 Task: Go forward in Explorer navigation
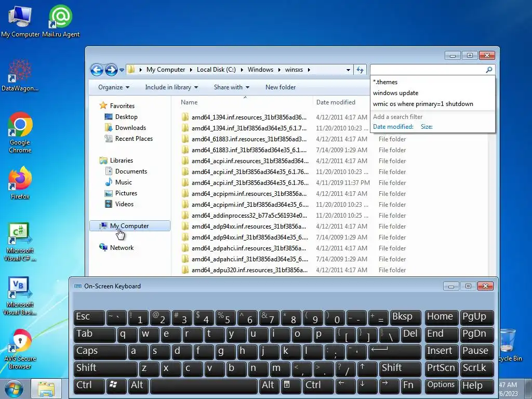[111, 70]
